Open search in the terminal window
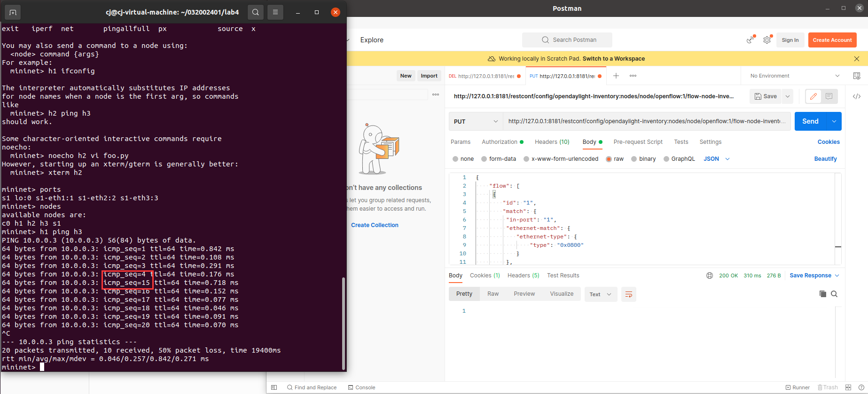868x394 pixels. coord(256,12)
